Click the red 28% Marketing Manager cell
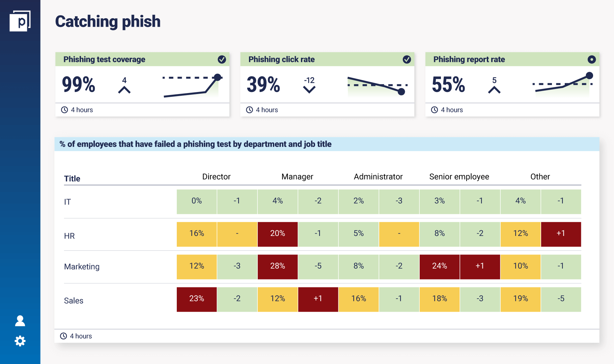Viewport: 614px width, 364px height. [x=278, y=266]
